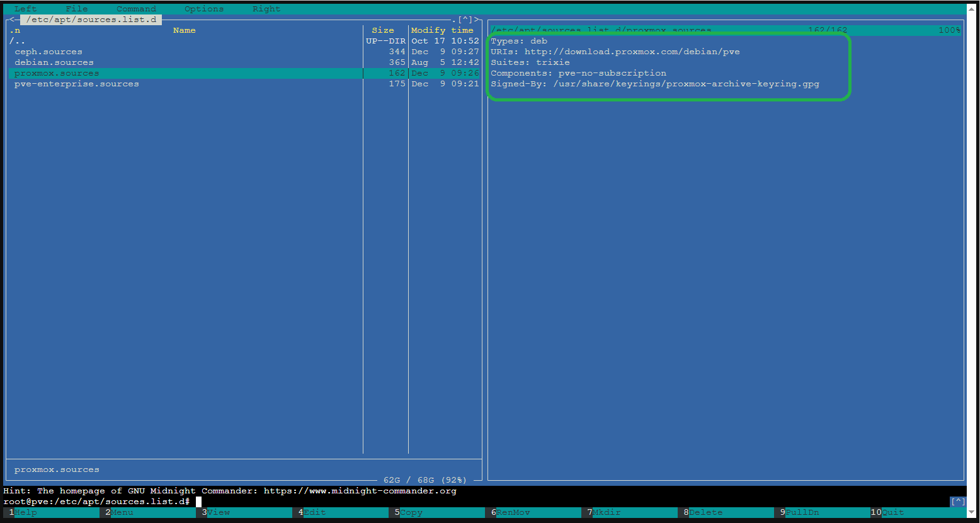This screenshot has height=523, width=980.
Task: Open the Options menu
Action: coord(204,9)
